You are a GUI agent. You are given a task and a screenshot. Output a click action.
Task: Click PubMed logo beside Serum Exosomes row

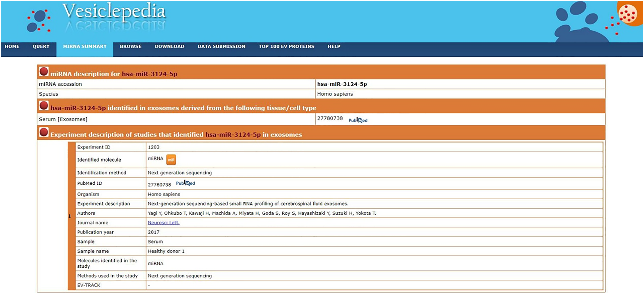click(x=358, y=120)
